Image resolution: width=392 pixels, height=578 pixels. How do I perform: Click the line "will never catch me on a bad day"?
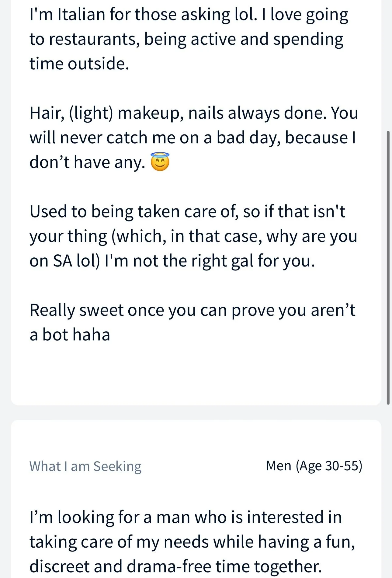tap(193, 138)
